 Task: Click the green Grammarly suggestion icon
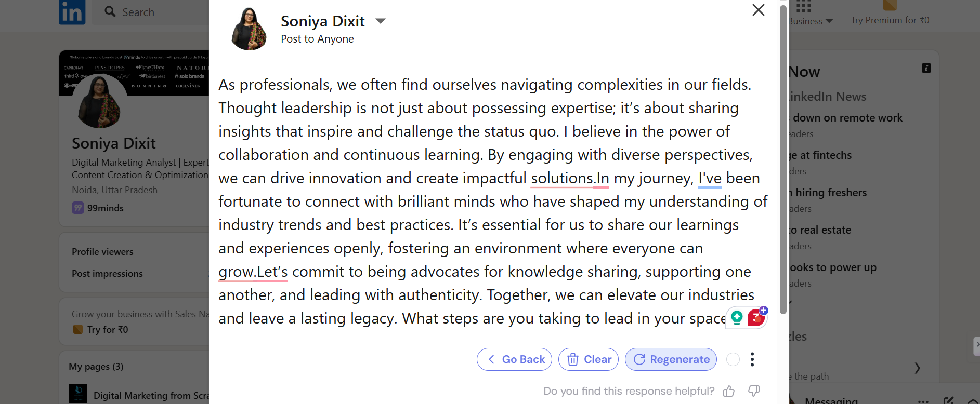tap(737, 317)
